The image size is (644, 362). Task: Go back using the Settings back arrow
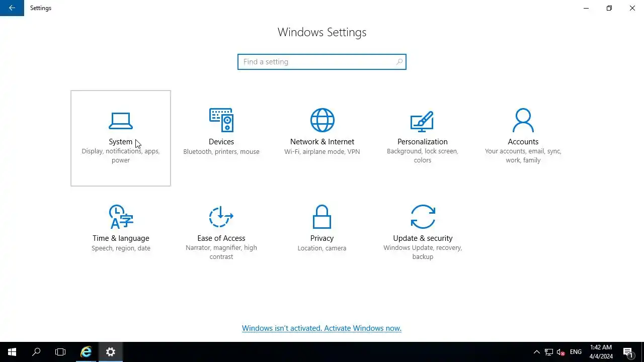point(12,8)
